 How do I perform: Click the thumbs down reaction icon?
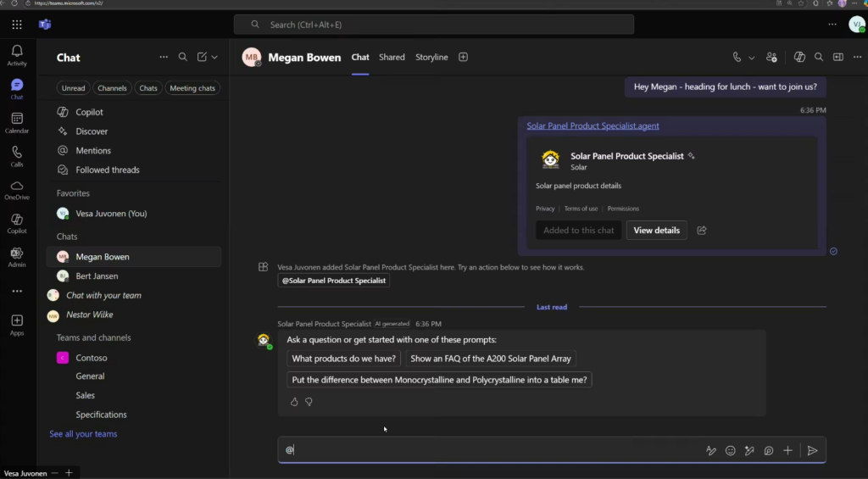309,402
